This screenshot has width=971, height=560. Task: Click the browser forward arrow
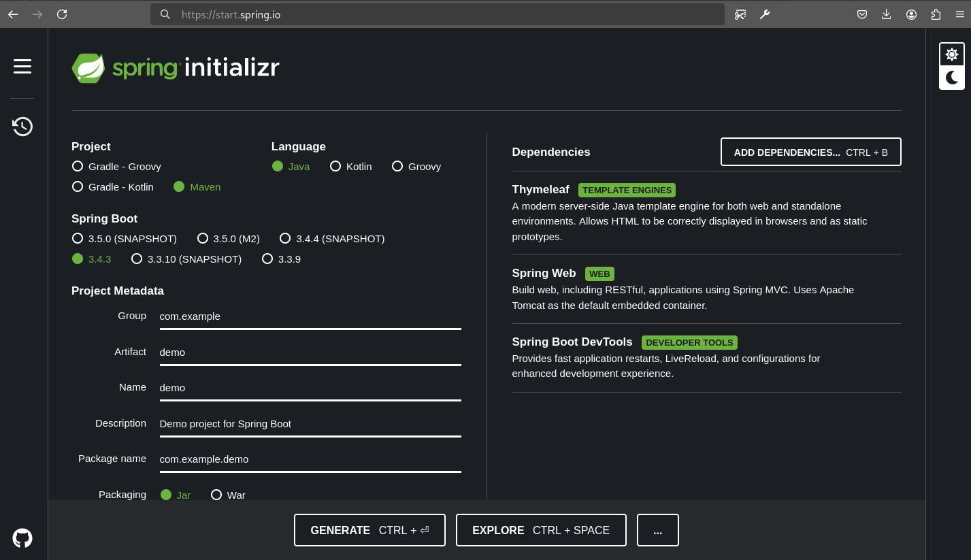click(37, 14)
